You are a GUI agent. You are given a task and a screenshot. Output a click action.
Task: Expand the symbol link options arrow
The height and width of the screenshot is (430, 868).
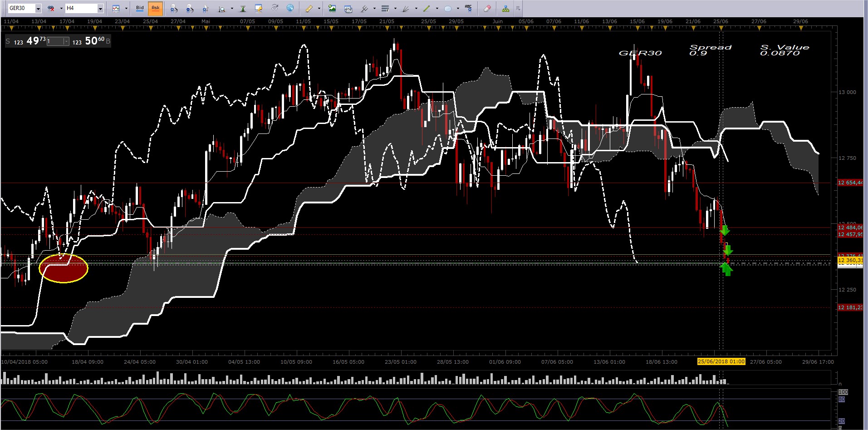(61, 8)
